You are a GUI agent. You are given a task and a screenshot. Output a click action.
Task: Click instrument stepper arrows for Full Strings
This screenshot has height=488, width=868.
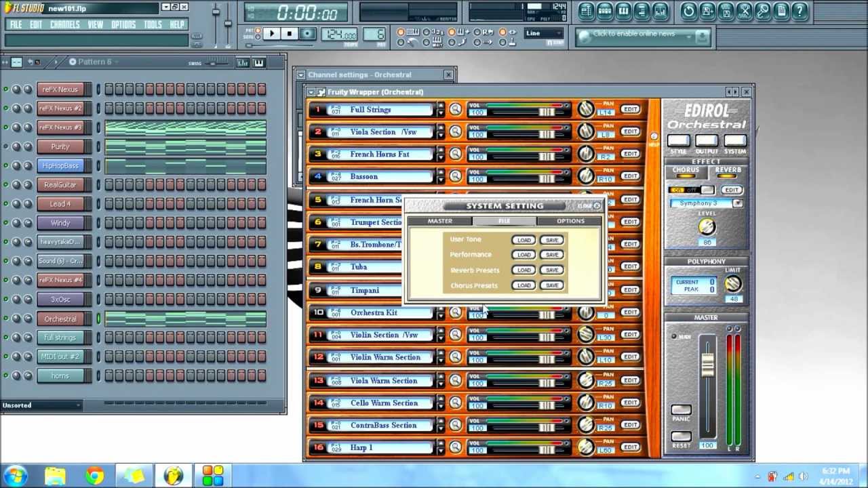click(441, 110)
